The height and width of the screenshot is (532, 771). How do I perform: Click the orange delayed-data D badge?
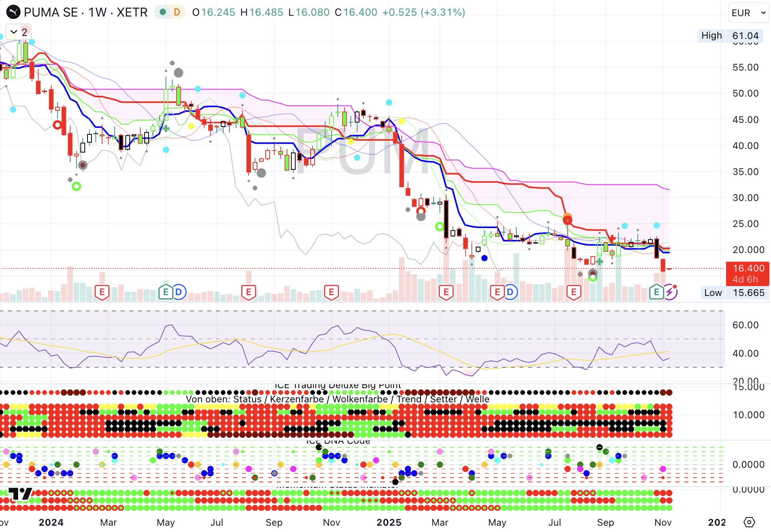(x=177, y=12)
